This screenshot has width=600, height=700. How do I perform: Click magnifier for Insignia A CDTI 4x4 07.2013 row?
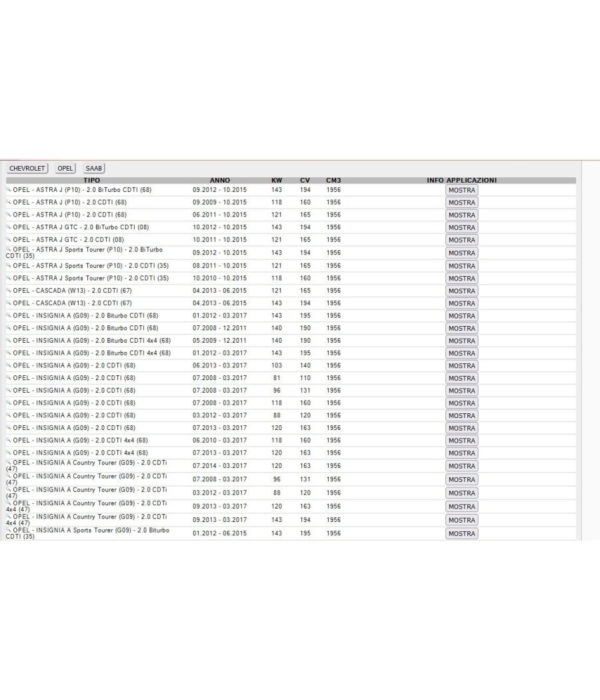coord(9,453)
